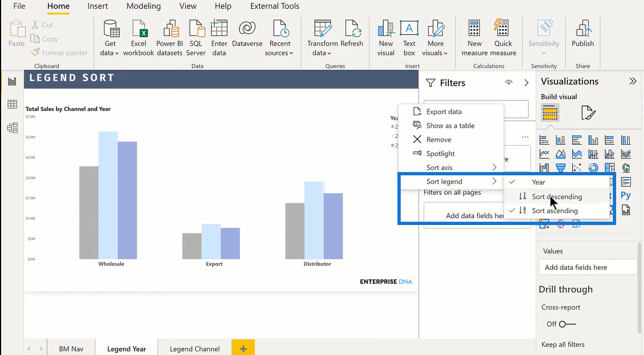The image size is (644, 355).
Task: Click the SQL Server icon
Action: (196, 29)
